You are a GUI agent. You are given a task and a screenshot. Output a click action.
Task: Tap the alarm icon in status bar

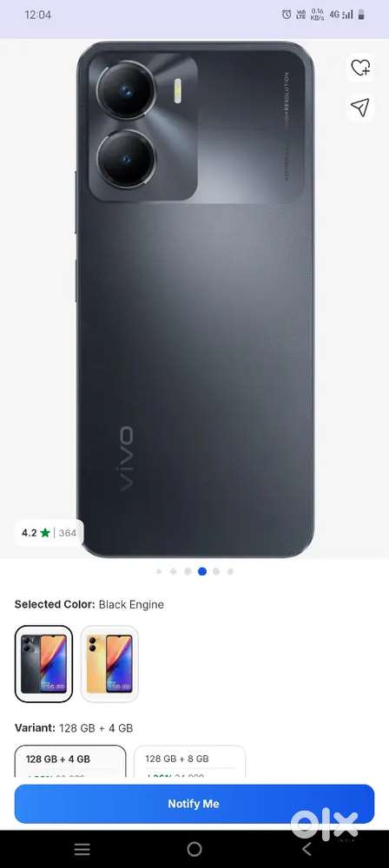pos(287,15)
